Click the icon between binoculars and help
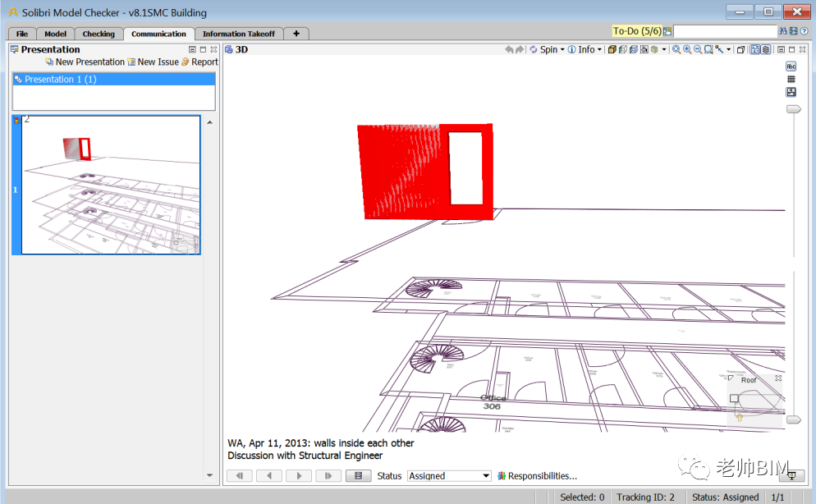The height and width of the screenshot is (504, 816). pyautogui.click(x=794, y=31)
